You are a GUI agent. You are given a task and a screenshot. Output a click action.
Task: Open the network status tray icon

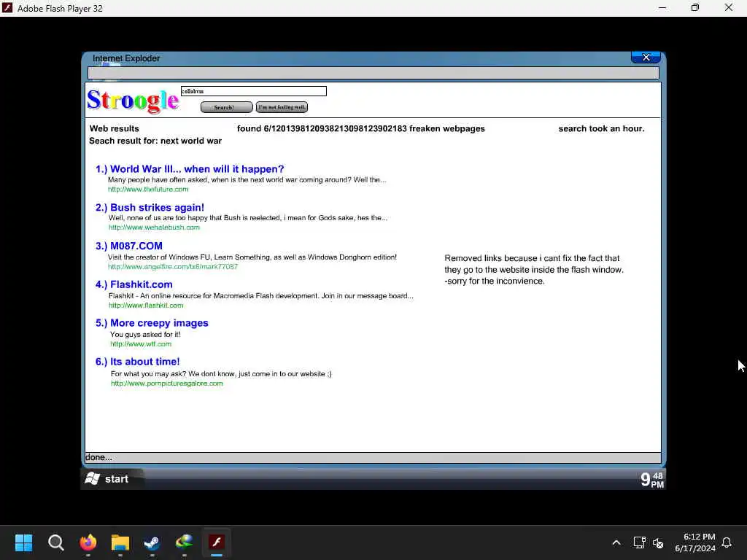(x=639, y=542)
